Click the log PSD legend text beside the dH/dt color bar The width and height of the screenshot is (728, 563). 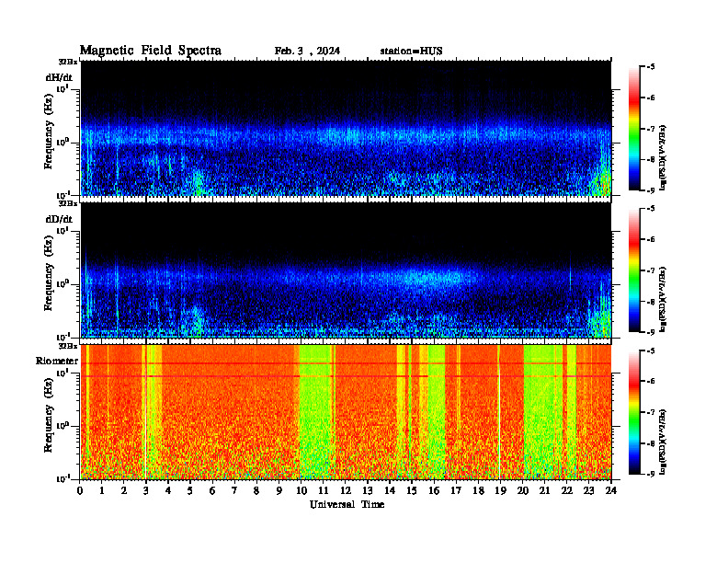[x=664, y=157]
